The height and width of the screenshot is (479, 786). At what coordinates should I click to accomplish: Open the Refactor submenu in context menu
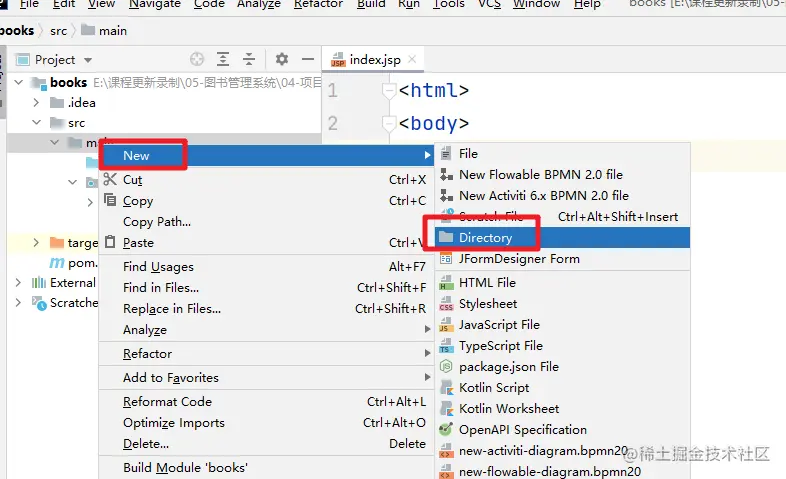click(x=266, y=354)
